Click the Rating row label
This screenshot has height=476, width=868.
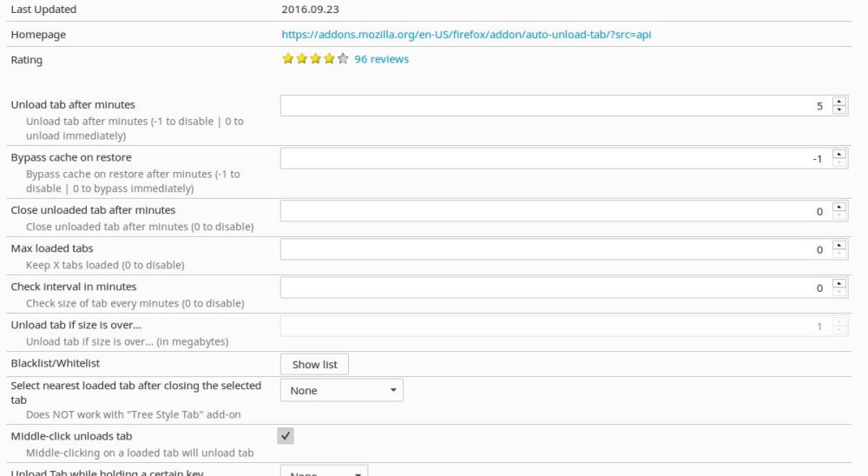[27, 60]
